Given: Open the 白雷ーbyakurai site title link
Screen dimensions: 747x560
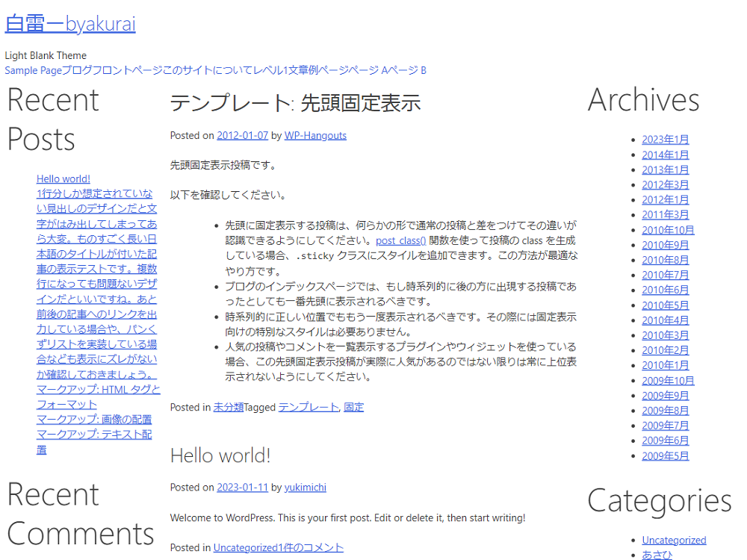Looking at the screenshot, I should click(69, 23).
